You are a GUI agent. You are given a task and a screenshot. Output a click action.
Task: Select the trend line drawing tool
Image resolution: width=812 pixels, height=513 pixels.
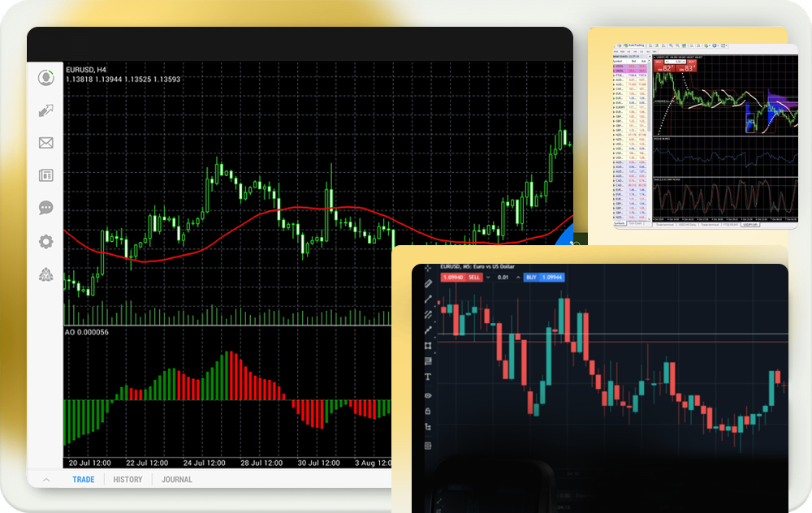point(428,299)
